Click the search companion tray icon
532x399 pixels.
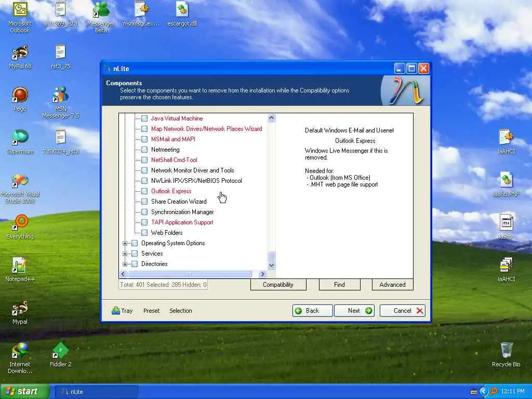pyautogui.click(x=494, y=392)
